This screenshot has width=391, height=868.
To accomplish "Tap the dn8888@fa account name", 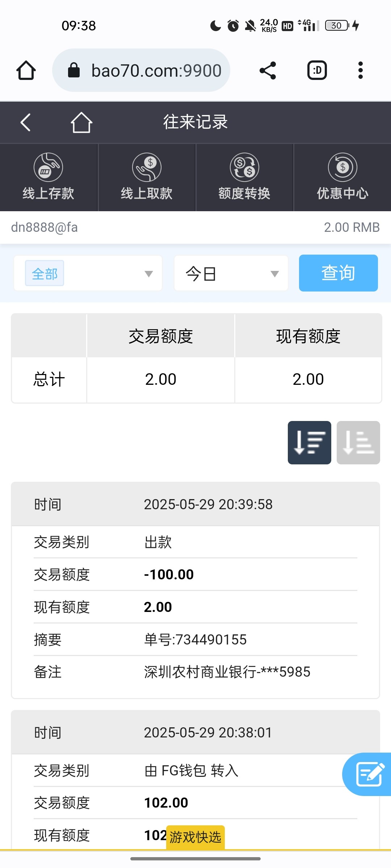I will (x=45, y=227).
